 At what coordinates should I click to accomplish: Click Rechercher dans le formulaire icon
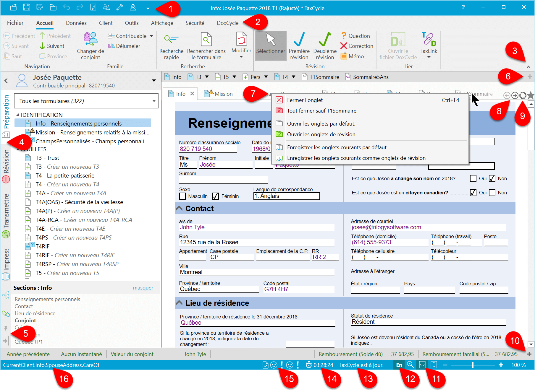[x=206, y=39]
